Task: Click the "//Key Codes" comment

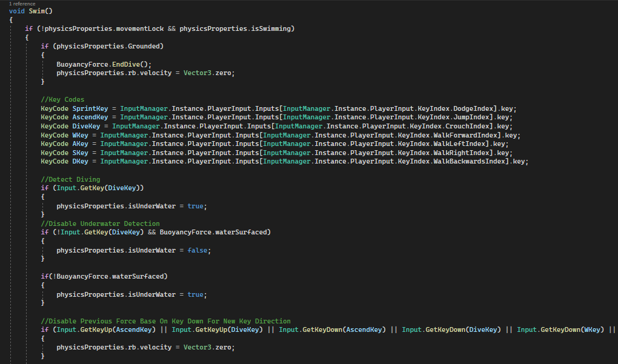Action: (x=62, y=100)
